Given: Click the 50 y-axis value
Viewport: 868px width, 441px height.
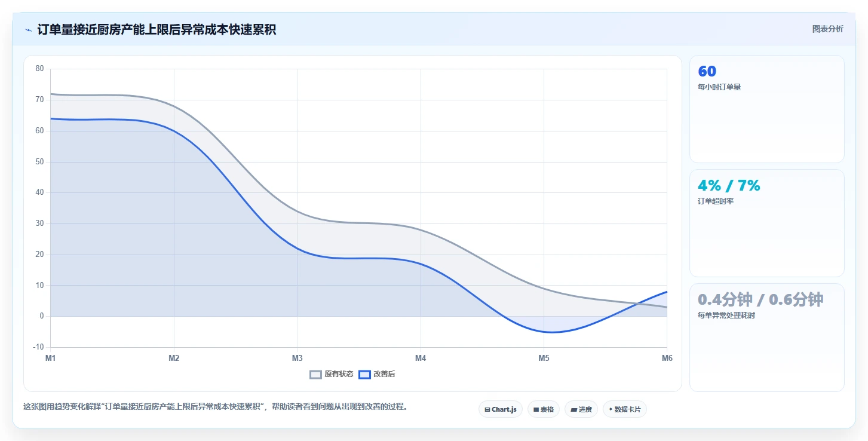Looking at the screenshot, I should 39,162.
